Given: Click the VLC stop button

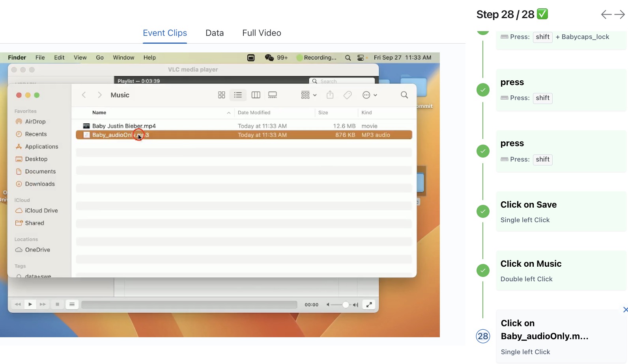Looking at the screenshot, I should (x=58, y=305).
